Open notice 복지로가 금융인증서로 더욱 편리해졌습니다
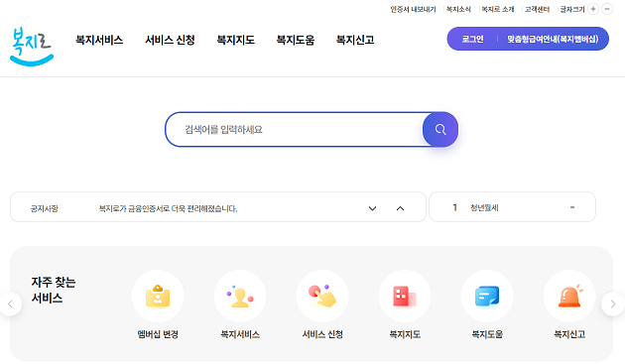625x364 pixels. pos(168,208)
